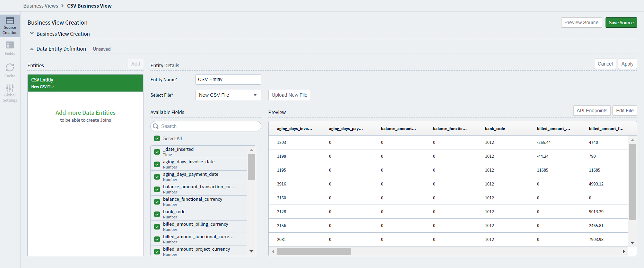Uncheck aging_days_invoice_date field
The height and width of the screenshot is (268, 644).
(157, 164)
